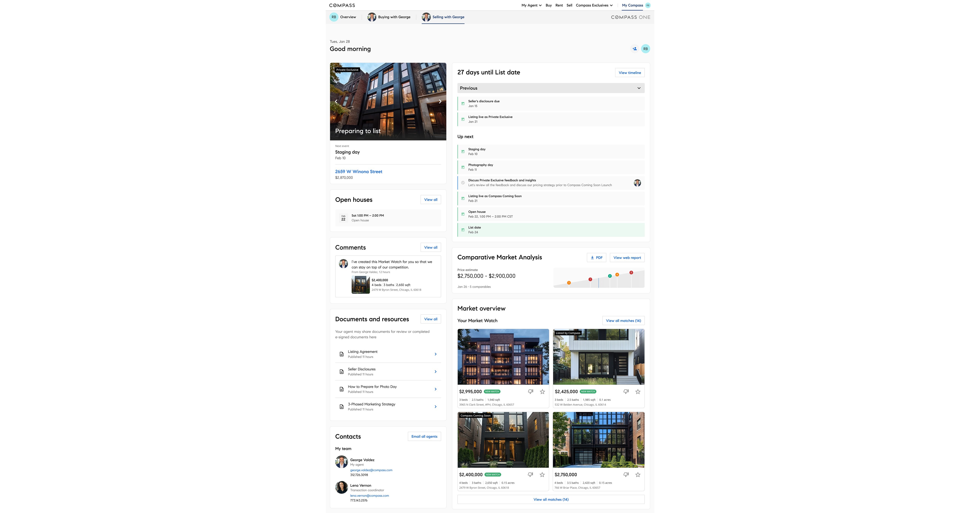
Task: Open the Listing Agreement document icon
Action: tap(341, 354)
